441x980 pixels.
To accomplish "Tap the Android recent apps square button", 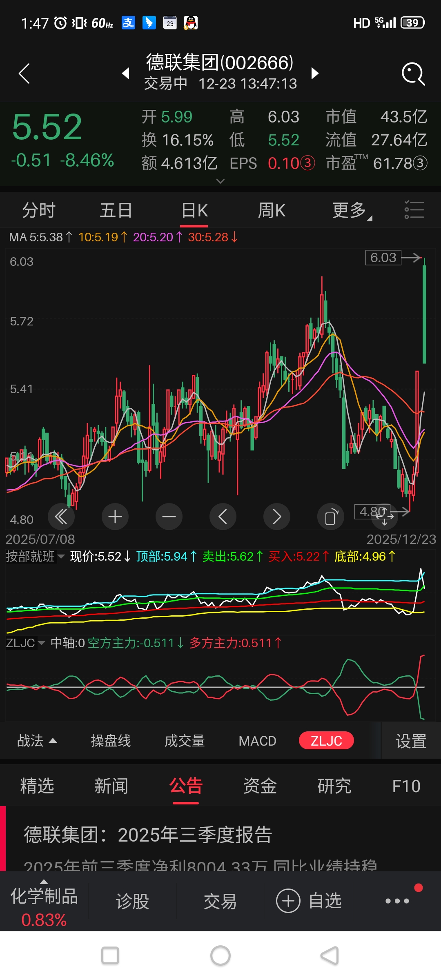I will coord(110,955).
